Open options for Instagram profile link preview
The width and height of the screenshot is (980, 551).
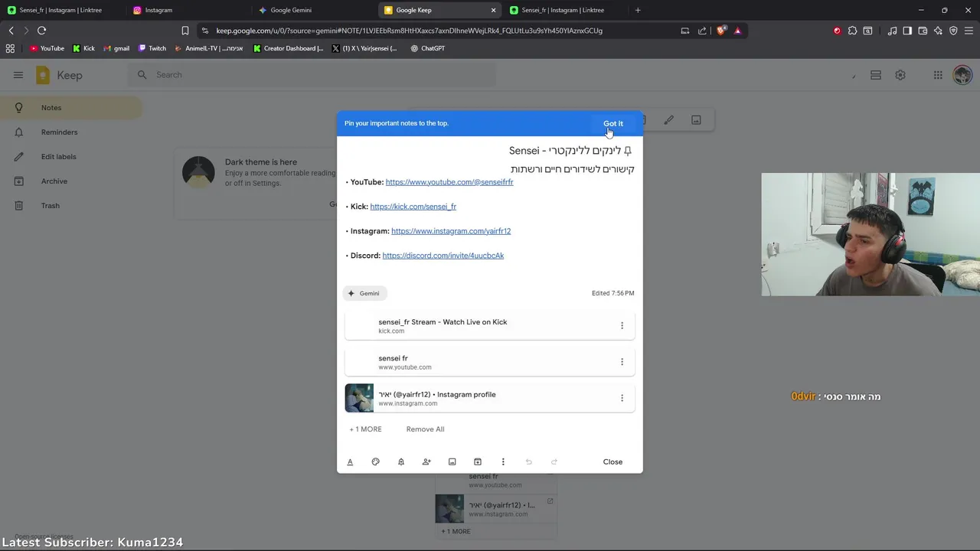(622, 398)
